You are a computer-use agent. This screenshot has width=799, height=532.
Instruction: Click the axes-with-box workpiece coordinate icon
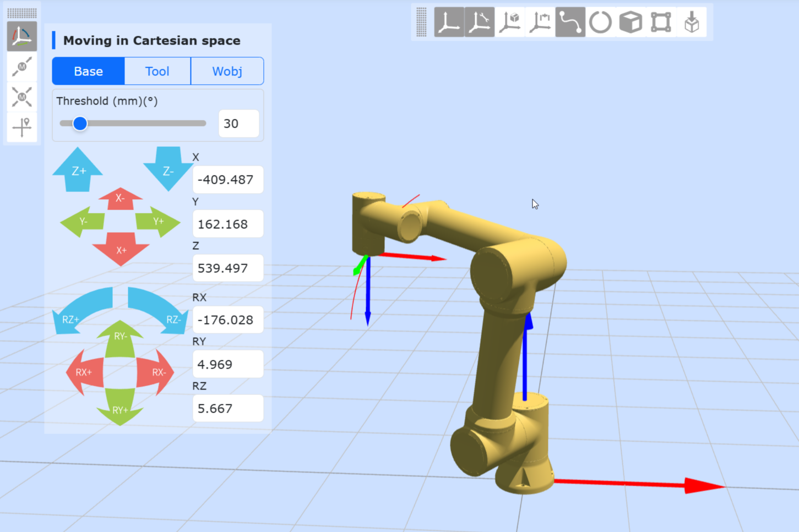point(509,23)
